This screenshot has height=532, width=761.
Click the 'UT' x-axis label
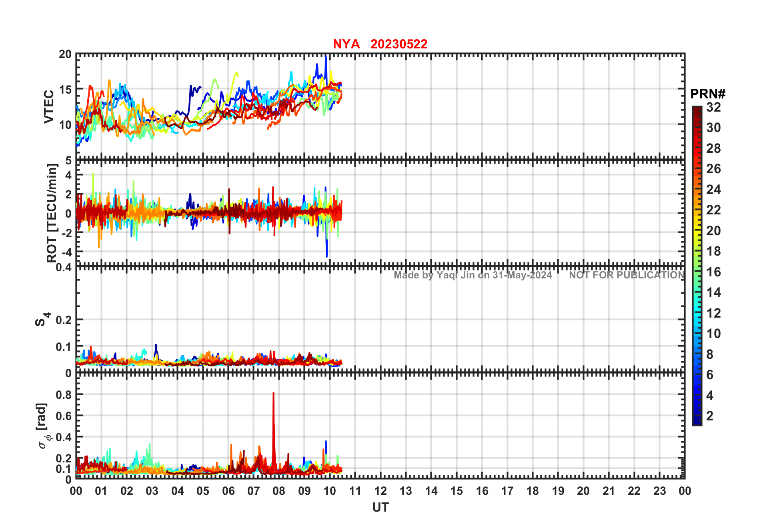tap(380, 508)
